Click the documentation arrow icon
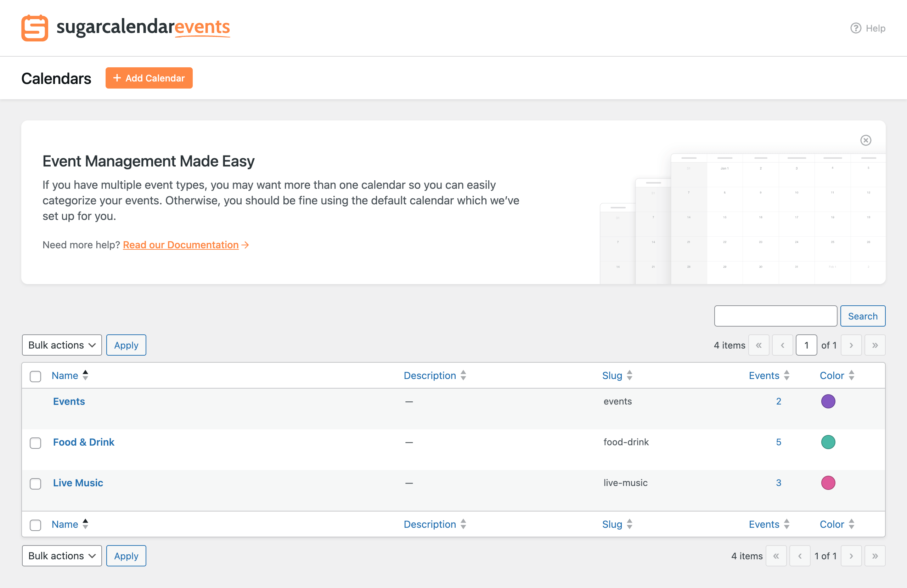Screen dimensions: 907x588 (x=246, y=245)
